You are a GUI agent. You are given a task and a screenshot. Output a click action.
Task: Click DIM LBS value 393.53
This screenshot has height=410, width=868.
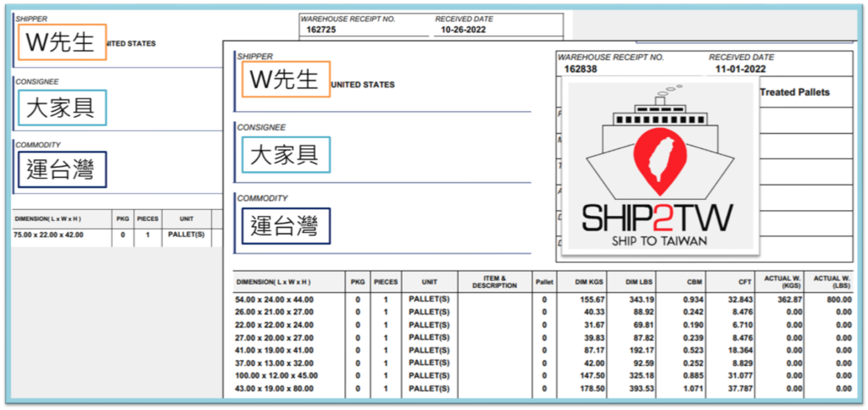pos(643,389)
